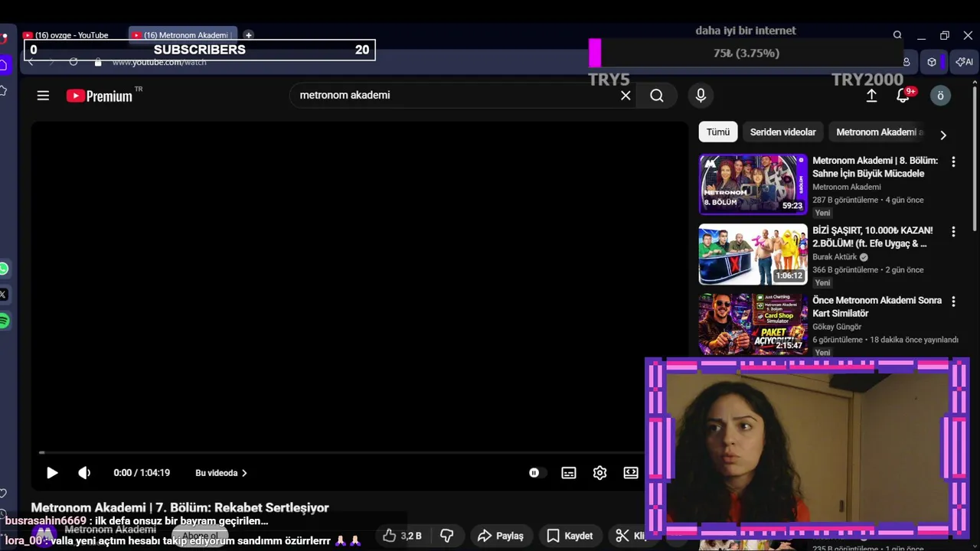Click the browser address bar URL
Viewport: 980px width, 551px height.
tap(159, 62)
